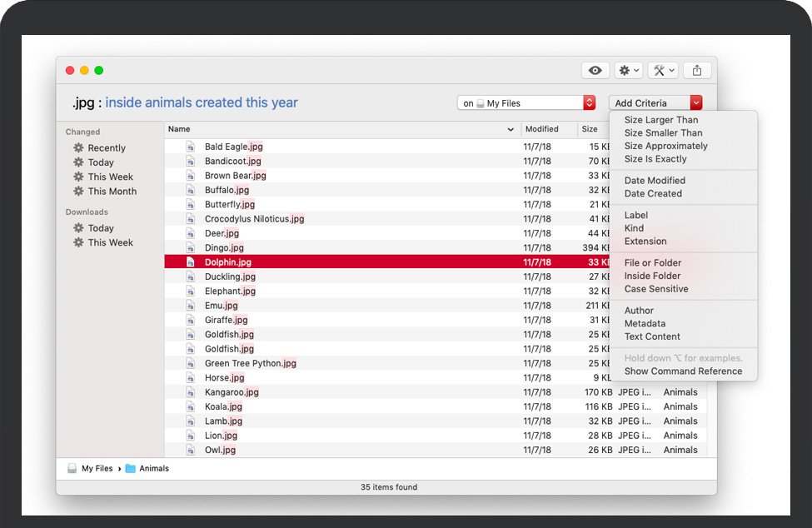Image resolution: width=812 pixels, height=528 pixels.
Task: Select the Giraffe.jpg file row
Action: click(227, 320)
